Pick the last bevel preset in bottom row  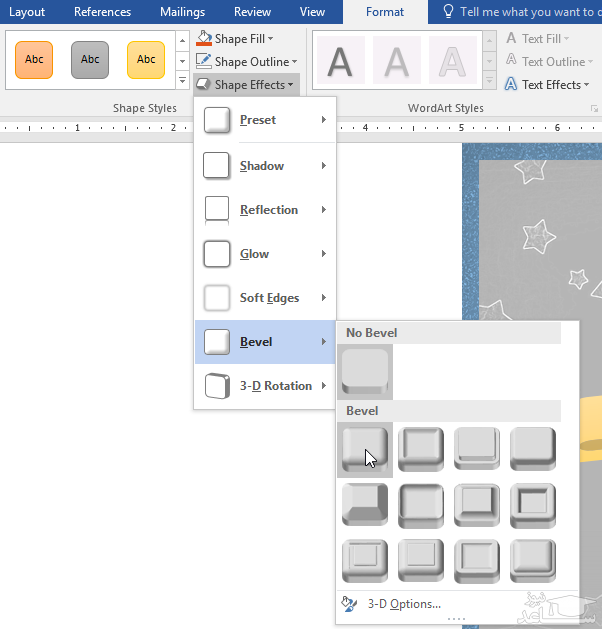click(x=532, y=561)
